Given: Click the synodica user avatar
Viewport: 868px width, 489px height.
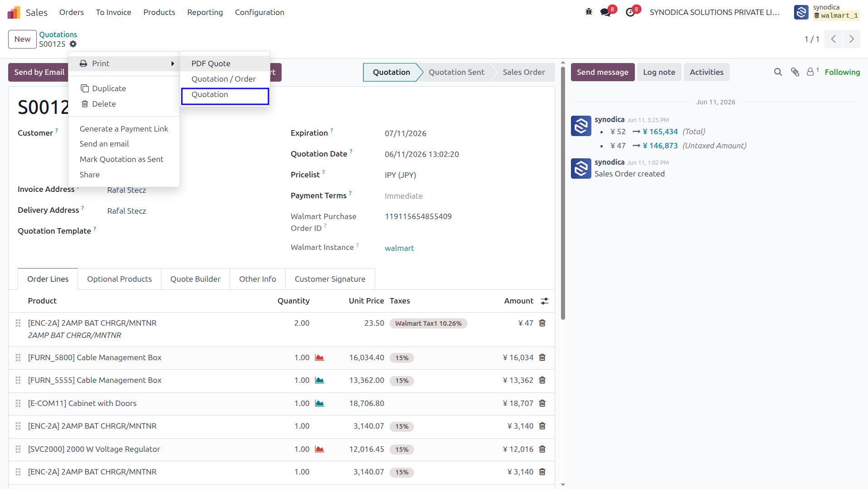Looking at the screenshot, I should (x=801, y=12).
